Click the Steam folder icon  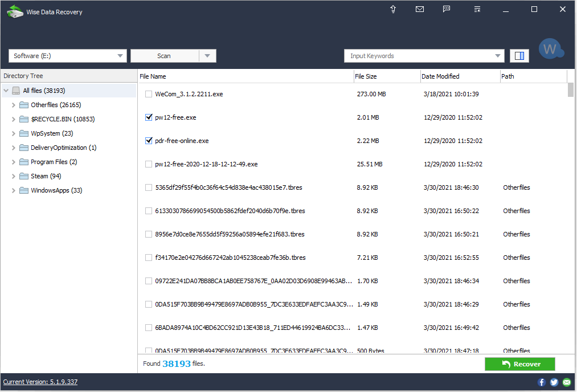coord(24,176)
